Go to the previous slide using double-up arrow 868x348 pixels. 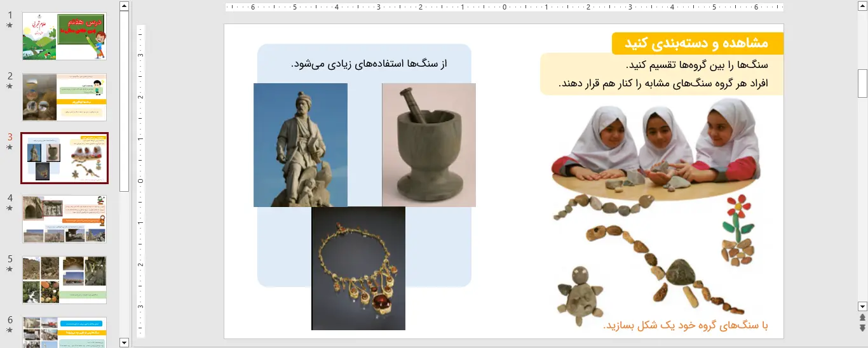(x=862, y=317)
